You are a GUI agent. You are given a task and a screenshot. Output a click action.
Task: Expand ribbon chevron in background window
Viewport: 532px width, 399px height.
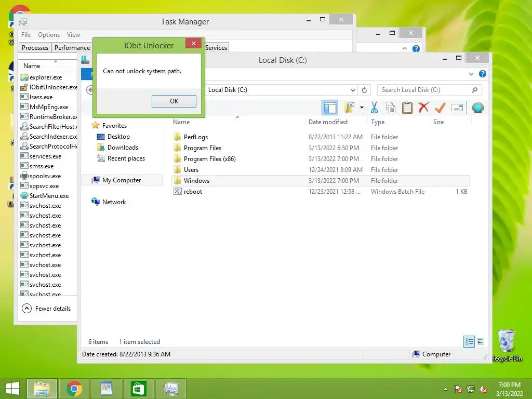404,49
